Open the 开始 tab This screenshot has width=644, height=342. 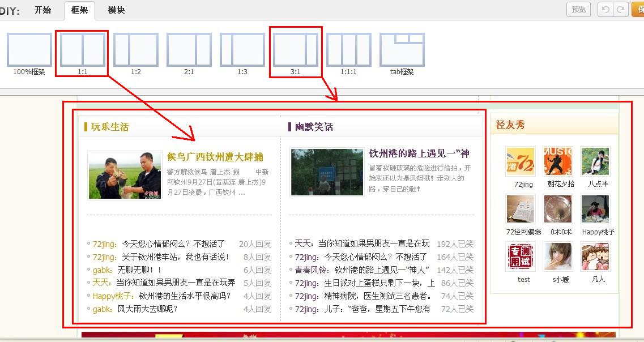point(42,10)
